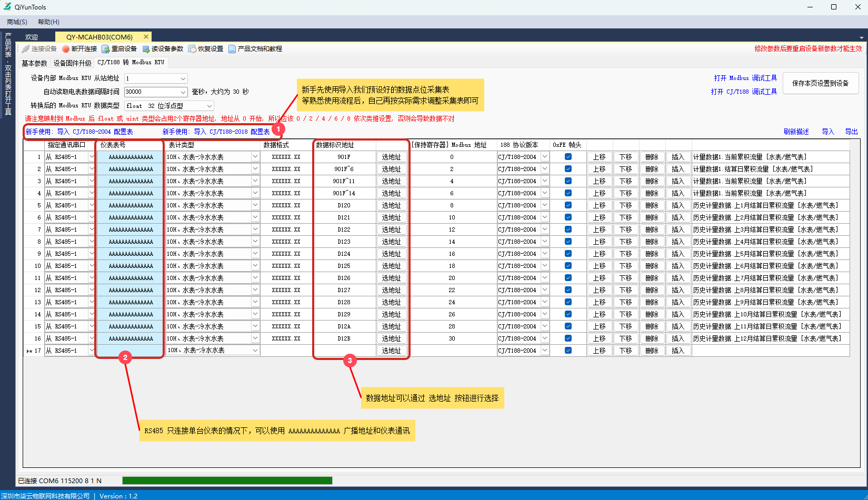Click 选地址 button on row 5
This screenshot has width=868, height=500.
pos(392,205)
